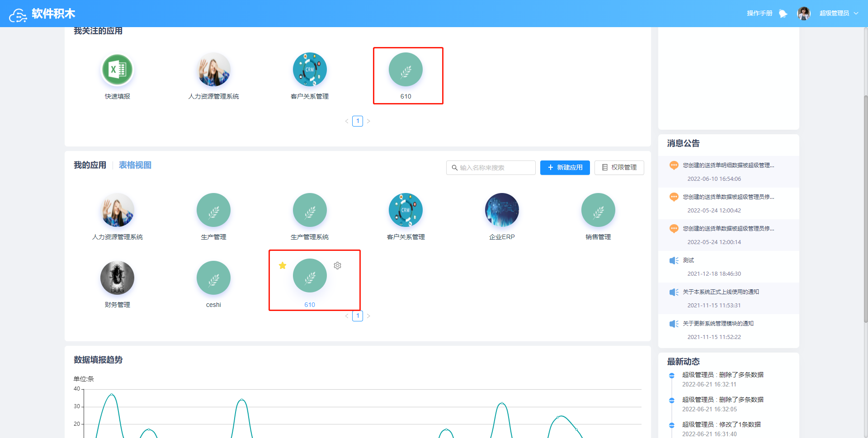Image resolution: width=868 pixels, height=438 pixels.
Task: Open message dated 2022-06-10 16:54:06
Action: pos(728,172)
